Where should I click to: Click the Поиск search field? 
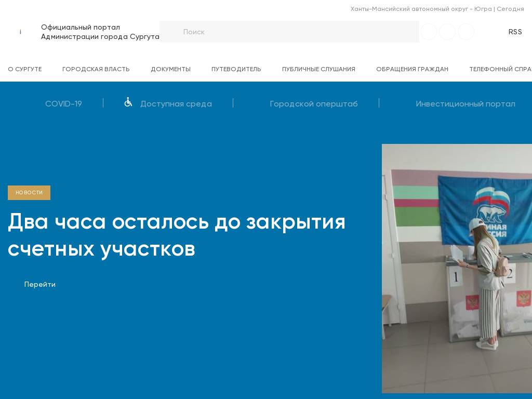pyautogui.click(x=289, y=32)
